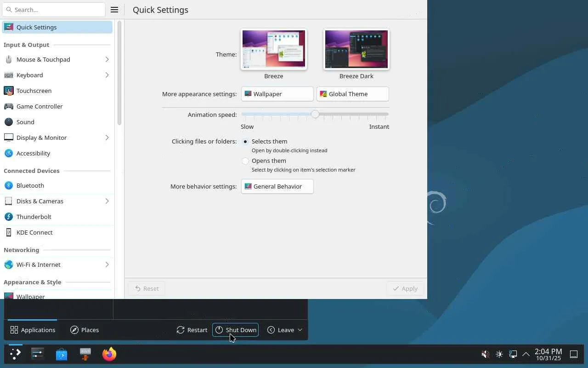588x368 pixels.
Task: Click the Shut Down button
Action: [x=235, y=330]
